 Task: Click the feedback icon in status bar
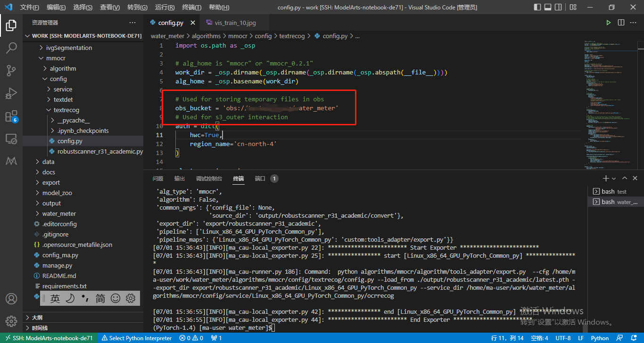(619, 338)
